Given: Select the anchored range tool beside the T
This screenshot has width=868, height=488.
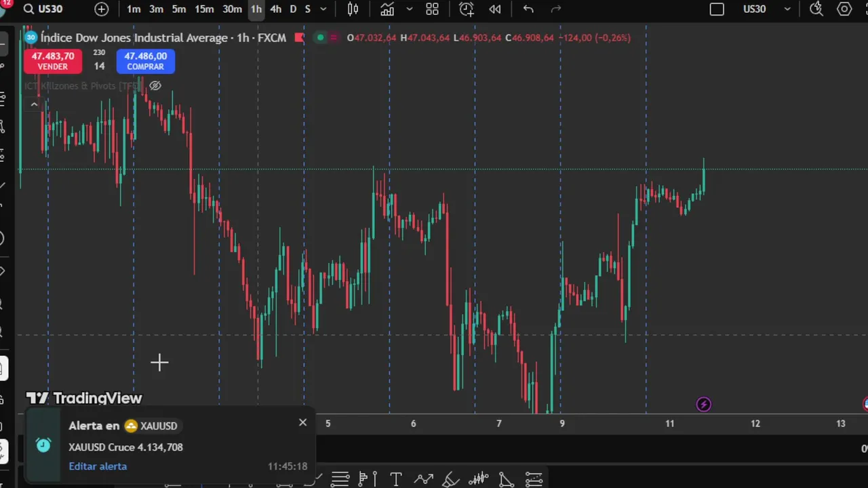Looking at the screenshot, I should point(367,479).
